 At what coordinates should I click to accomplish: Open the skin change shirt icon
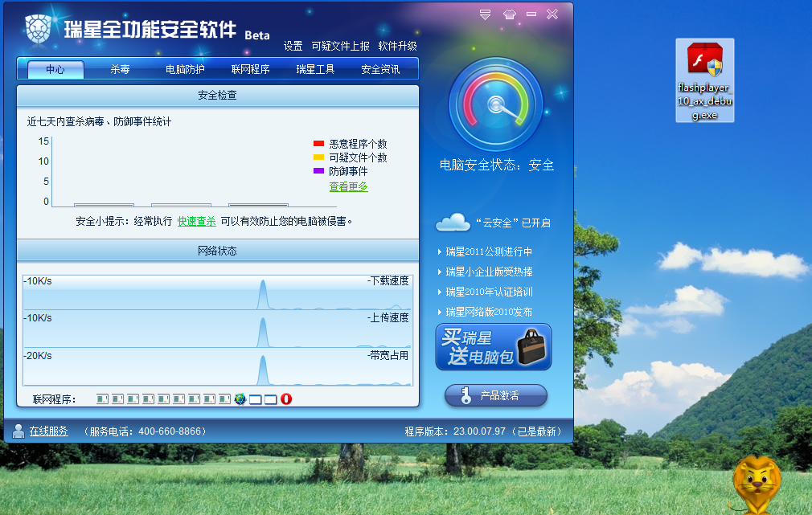click(x=510, y=14)
